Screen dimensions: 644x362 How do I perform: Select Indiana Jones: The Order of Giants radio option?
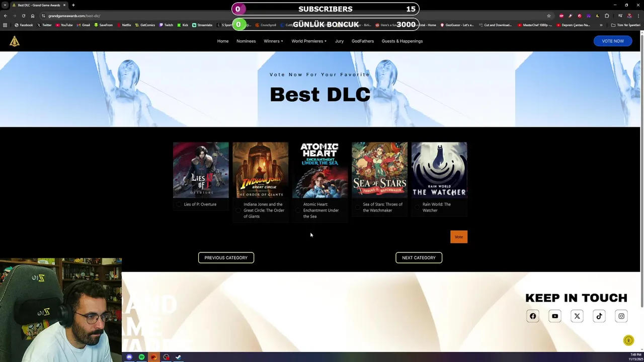tap(238, 211)
